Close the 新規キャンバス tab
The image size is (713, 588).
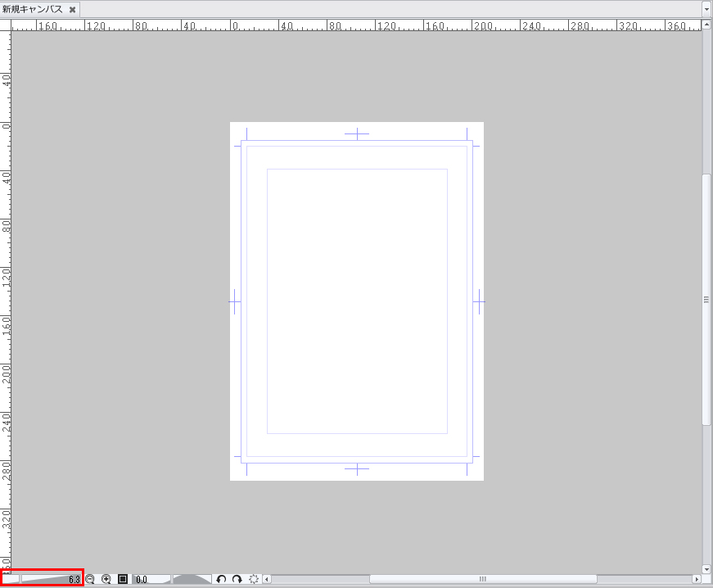73,9
